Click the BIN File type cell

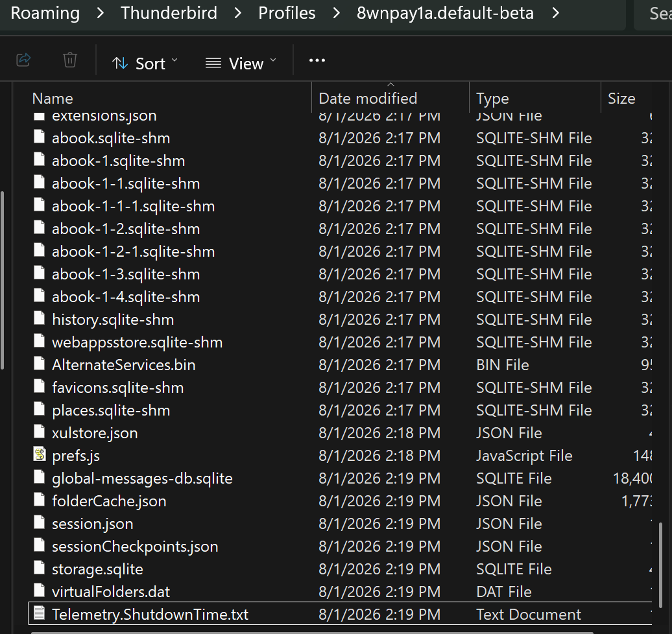502,365
